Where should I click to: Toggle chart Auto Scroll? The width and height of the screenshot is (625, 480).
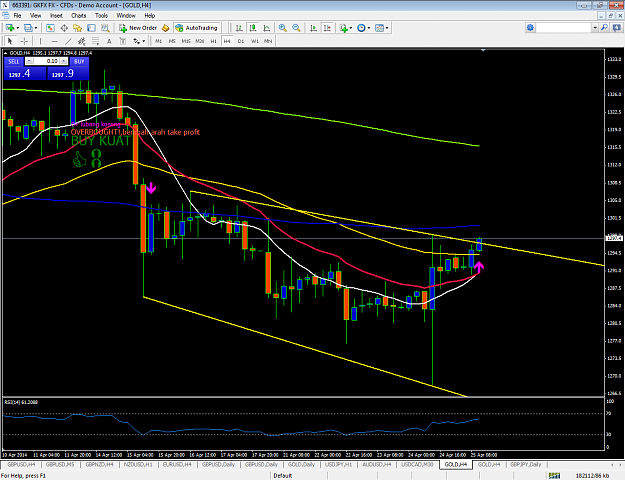[x=314, y=28]
